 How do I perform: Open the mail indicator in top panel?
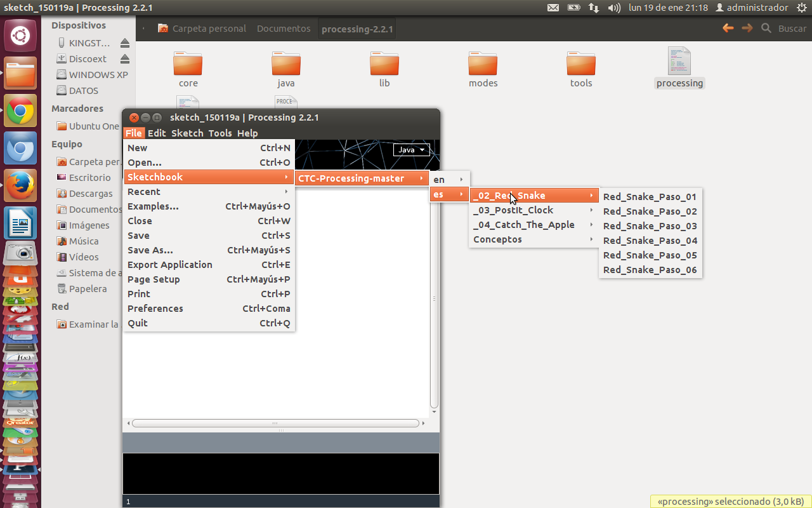point(553,8)
